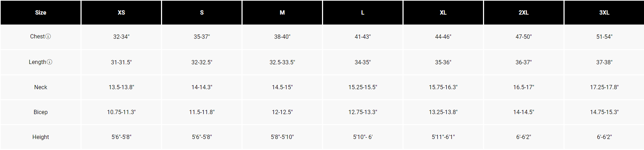Image resolution: width=644 pixels, height=150 pixels.
Task: Click the L size column header
Action: tap(363, 12)
